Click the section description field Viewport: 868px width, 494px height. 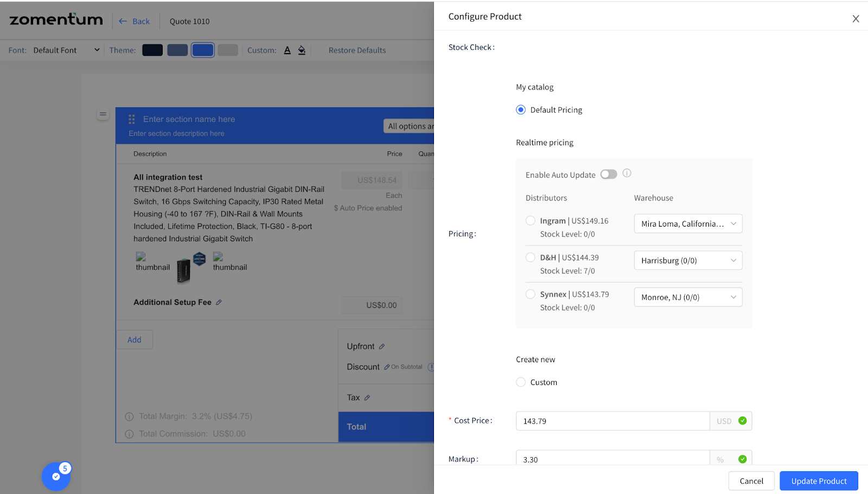(x=176, y=133)
